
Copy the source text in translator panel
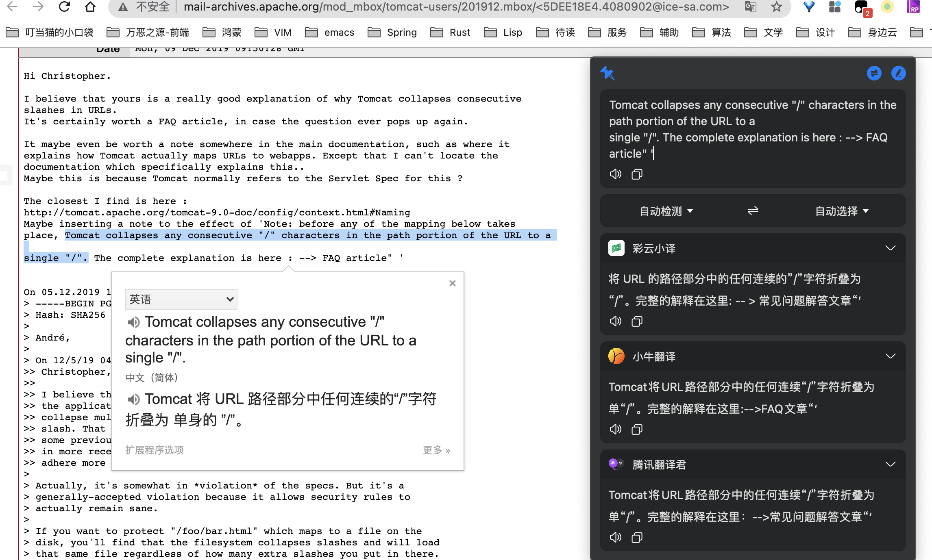(637, 174)
